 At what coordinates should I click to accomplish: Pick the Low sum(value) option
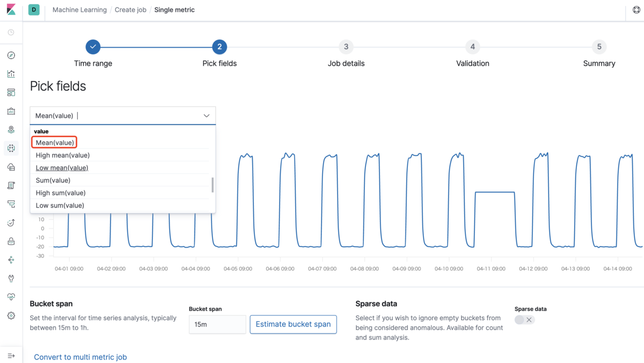pos(60,205)
